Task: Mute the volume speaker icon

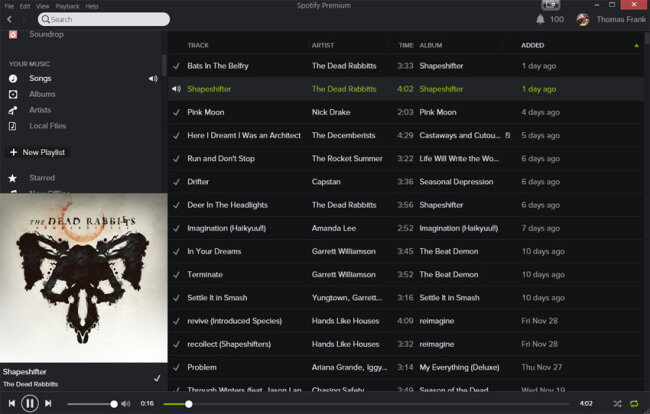Action: point(126,404)
